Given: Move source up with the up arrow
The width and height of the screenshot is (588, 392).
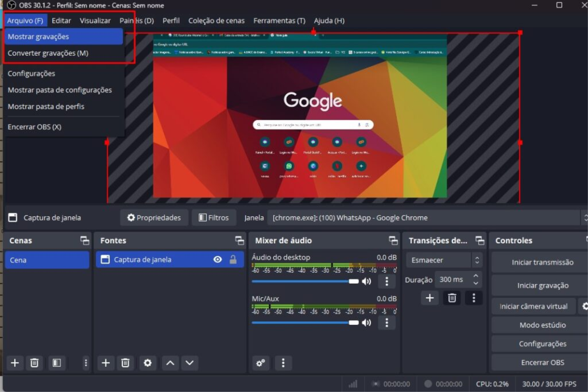Looking at the screenshot, I should (170, 363).
